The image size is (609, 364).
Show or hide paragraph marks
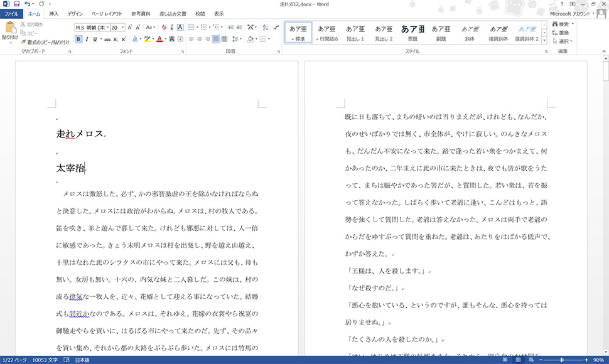276,28
